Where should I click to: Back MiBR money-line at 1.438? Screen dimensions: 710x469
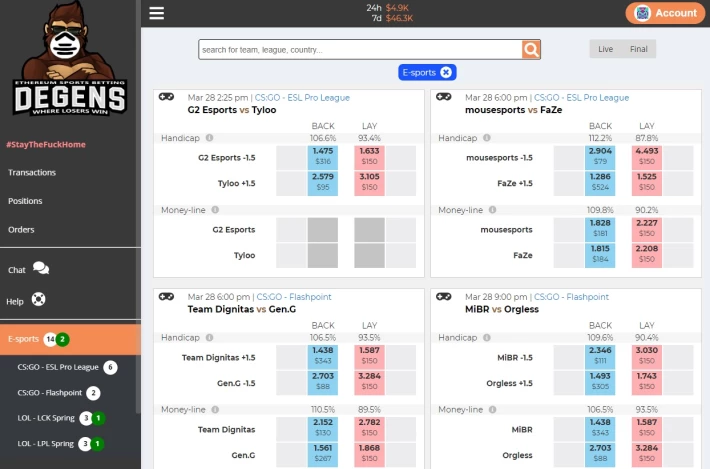tap(600, 429)
